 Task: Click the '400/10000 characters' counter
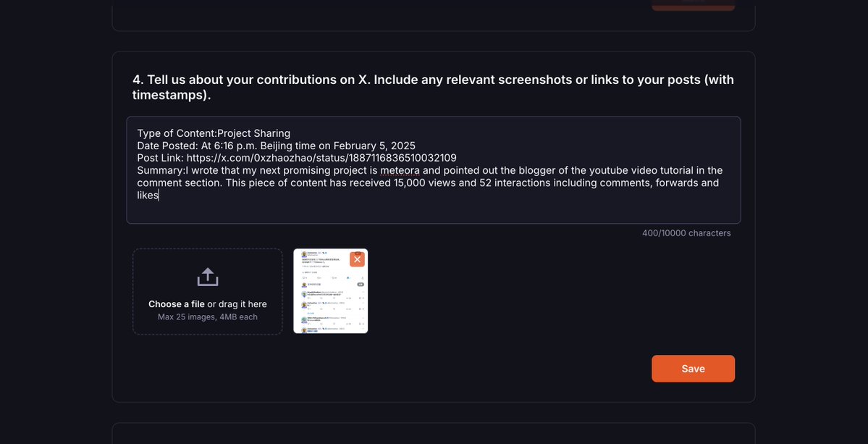click(686, 233)
